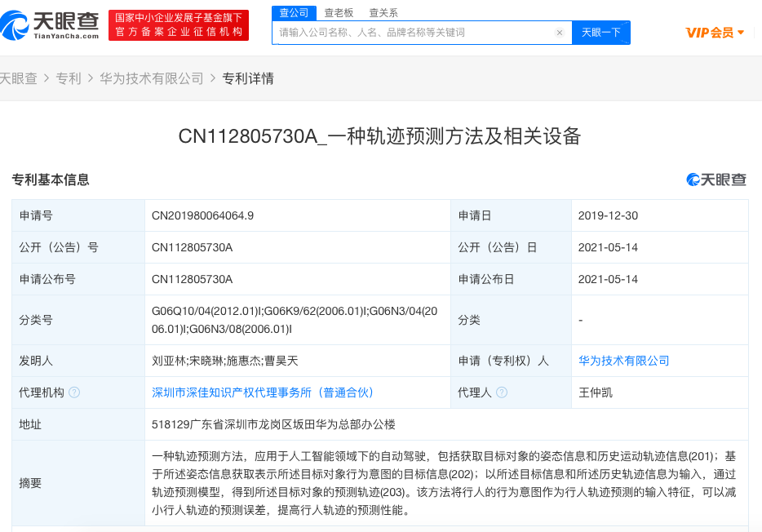Click the agent name 王仲凯

pos(596,392)
